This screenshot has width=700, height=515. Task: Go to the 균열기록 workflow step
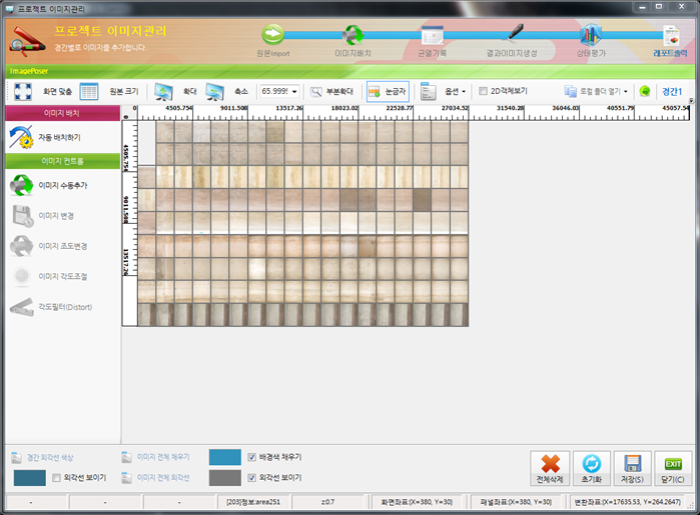432,41
